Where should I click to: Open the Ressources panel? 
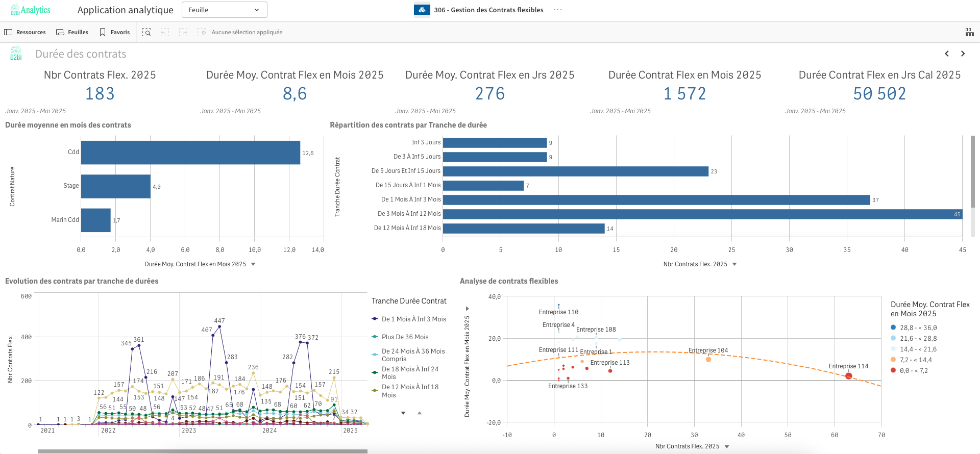[x=25, y=32]
